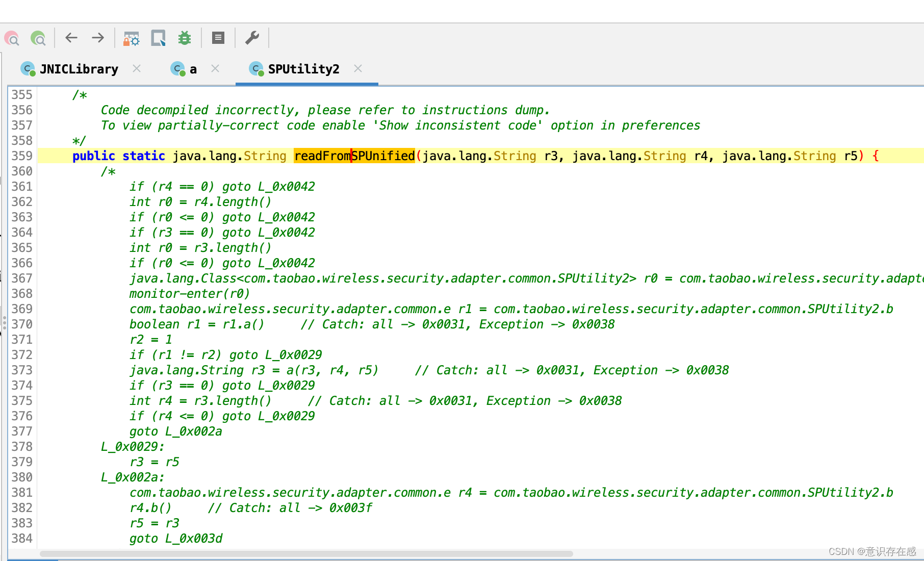This screenshot has width=924, height=561.
Task: Navigate back with the left arrow
Action: pos(71,38)
